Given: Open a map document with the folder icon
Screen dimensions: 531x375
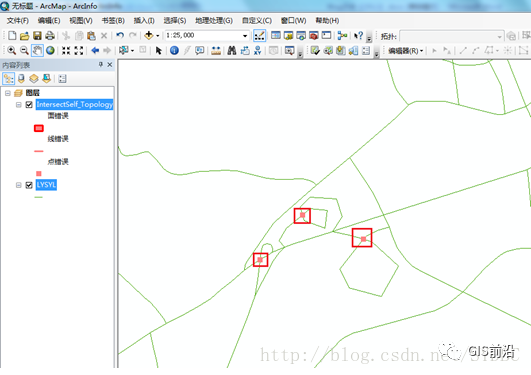Looking at the screenshot, I should pos(24,35).
